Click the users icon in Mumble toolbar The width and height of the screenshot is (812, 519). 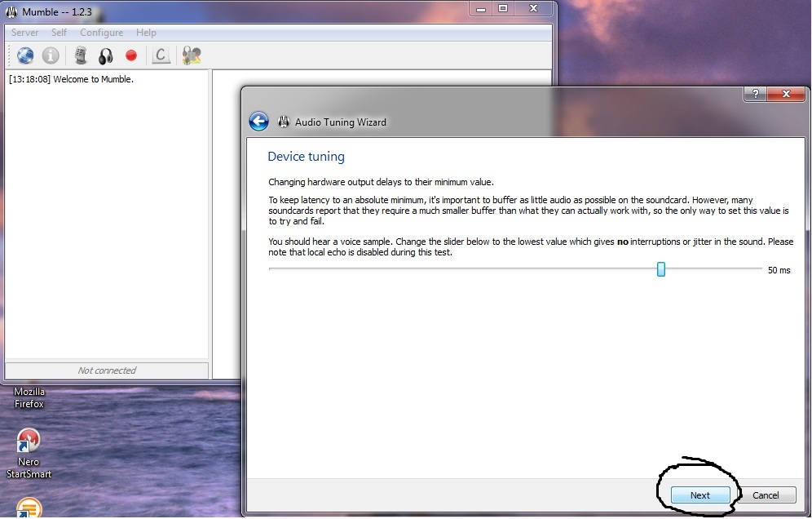point(192,55)
